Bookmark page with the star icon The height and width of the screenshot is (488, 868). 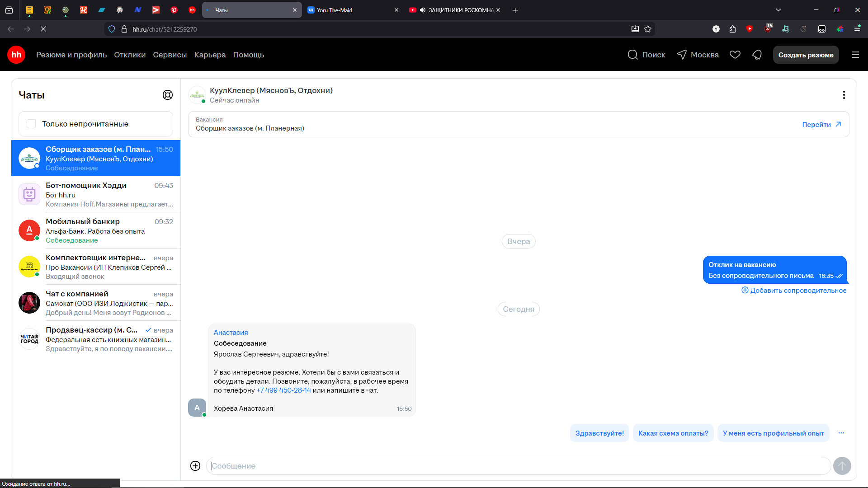pos(648,29)
